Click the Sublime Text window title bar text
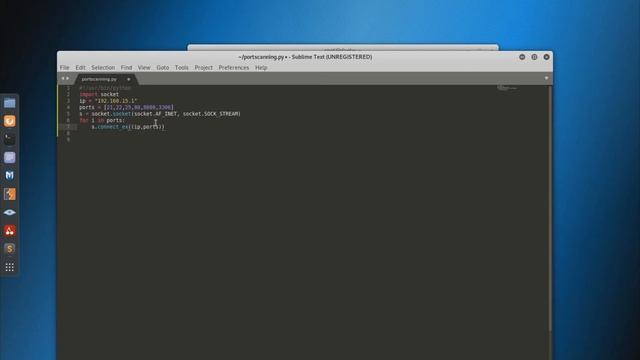The image size is (640, 360). 305,57
